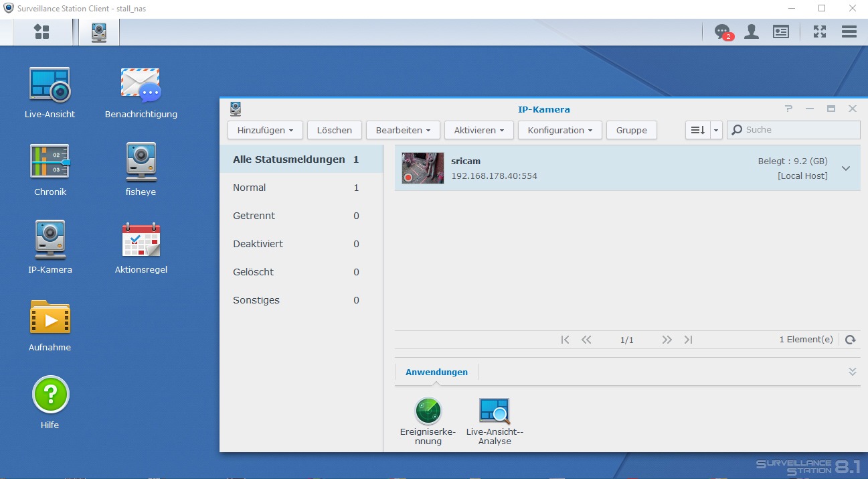Viewport: 868px width, 479px height.
Task: Open the Bearbeiten dropdown
Action: [x=403, y=130]
